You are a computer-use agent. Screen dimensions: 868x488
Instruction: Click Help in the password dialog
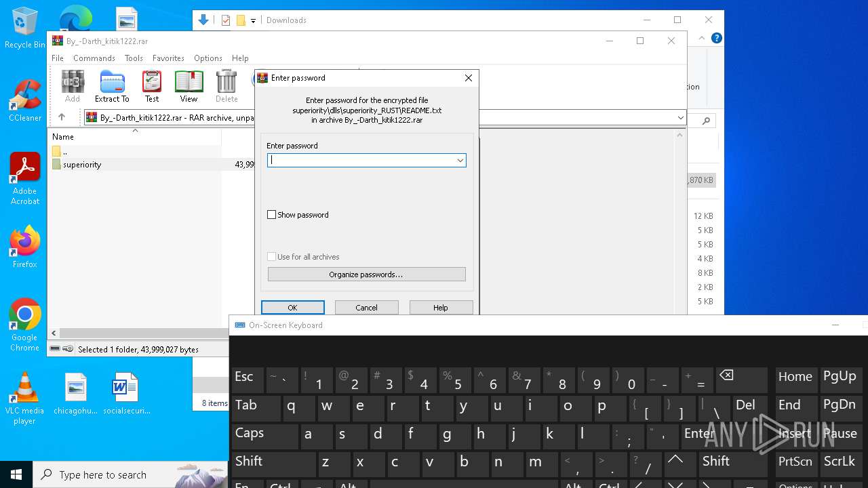pyautogui.click(x=441, y=308)
